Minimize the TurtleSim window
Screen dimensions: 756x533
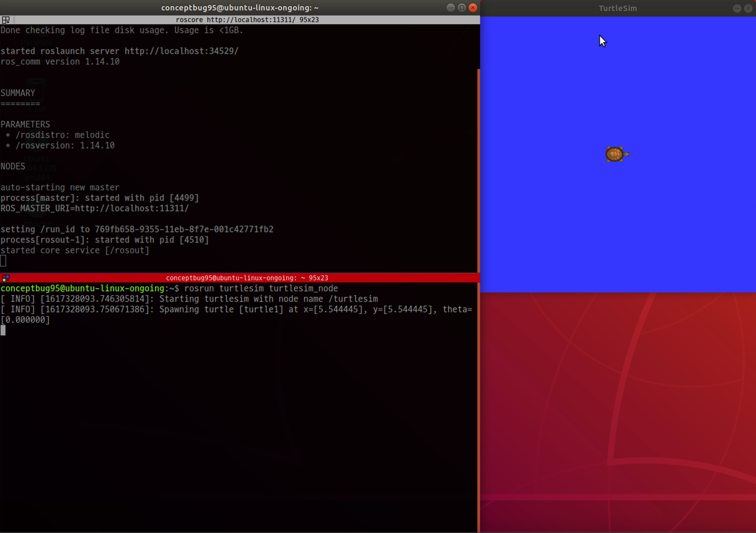(x=737, y=8)
